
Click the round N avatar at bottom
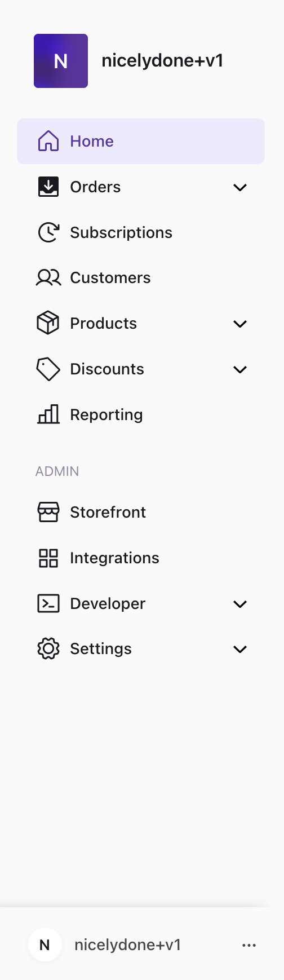tap(45, 944)
